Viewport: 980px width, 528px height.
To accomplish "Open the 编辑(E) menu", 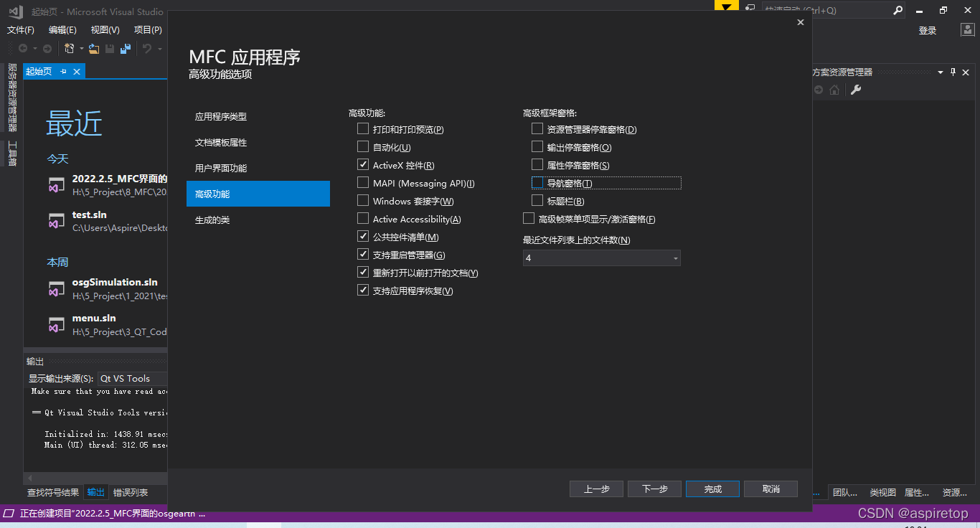I will [62, 30].
